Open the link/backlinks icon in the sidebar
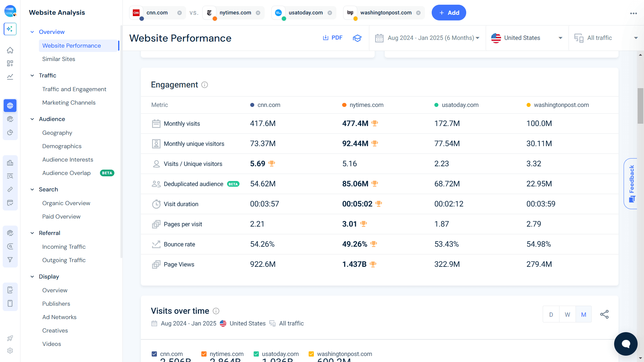The width and height of the screenshot is (644, 362). tap(10, 189)
